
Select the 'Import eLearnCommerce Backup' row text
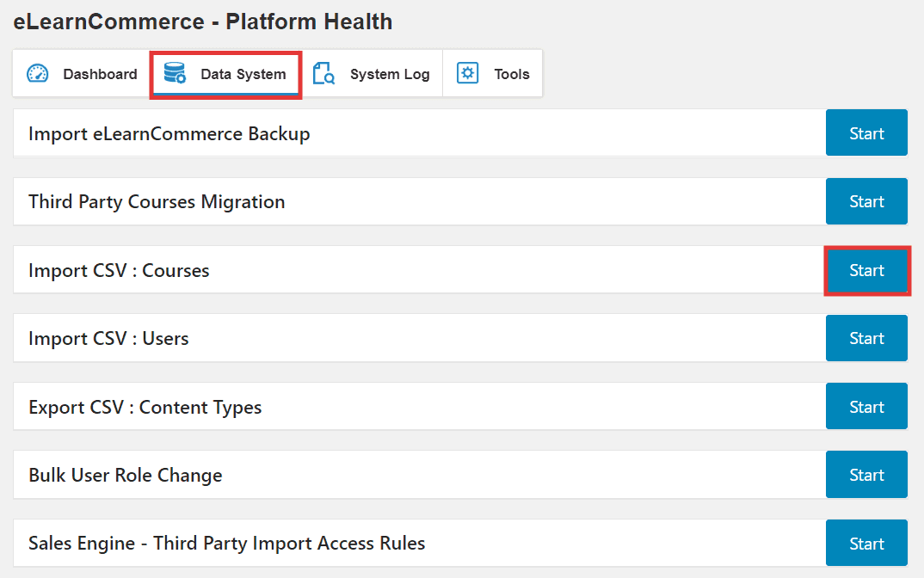[x=169, y=133]
